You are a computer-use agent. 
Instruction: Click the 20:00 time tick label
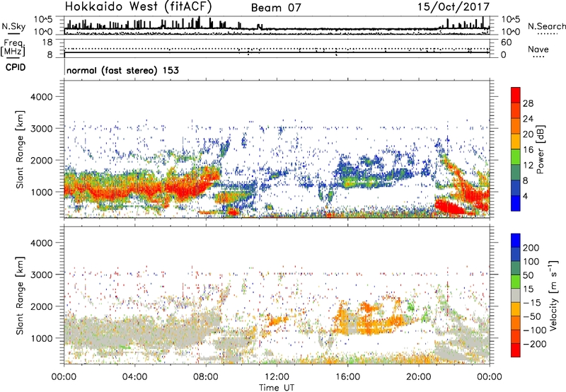[x=419, y=377]
